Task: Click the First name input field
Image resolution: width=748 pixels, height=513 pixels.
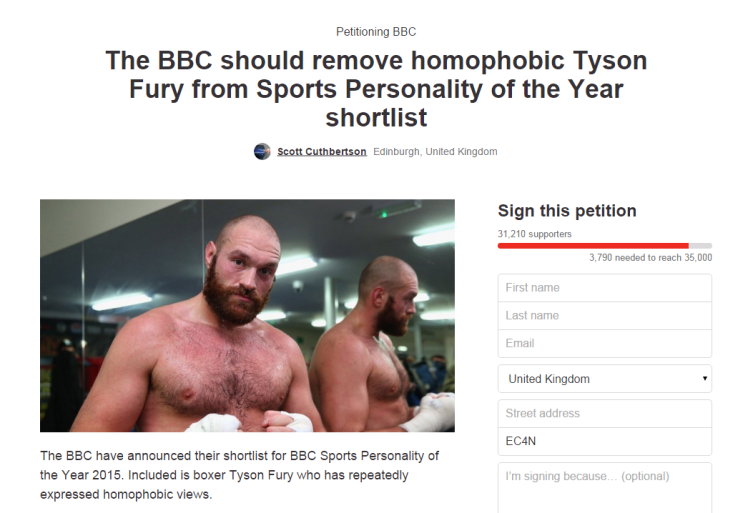Action: pyautogui.click(x=604, y=288)
